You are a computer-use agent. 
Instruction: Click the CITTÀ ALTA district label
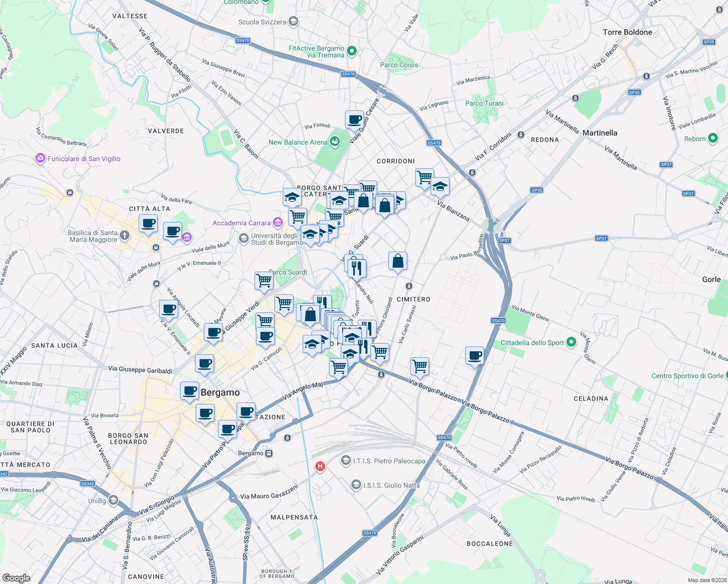click(x=149, y=209)
